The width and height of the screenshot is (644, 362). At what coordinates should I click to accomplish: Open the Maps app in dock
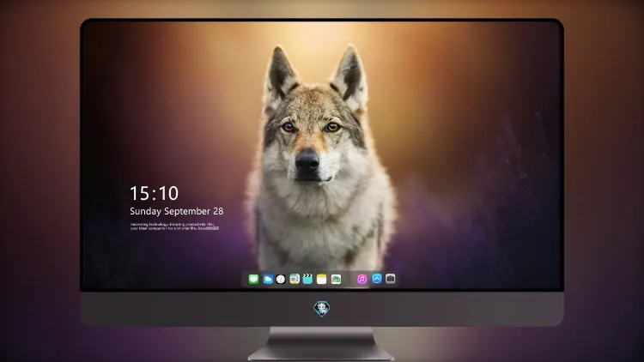pyautogui.click(x=295, y=279)
